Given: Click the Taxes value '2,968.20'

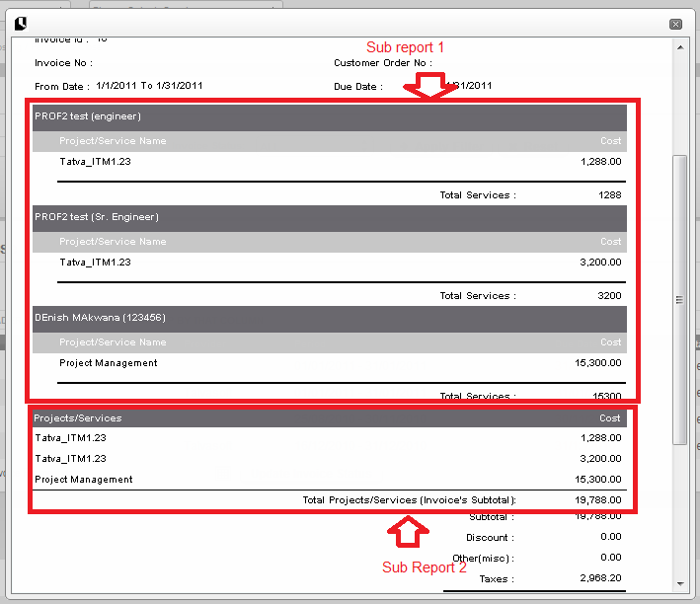Looking at the screenshot, I should coord(600,578).
